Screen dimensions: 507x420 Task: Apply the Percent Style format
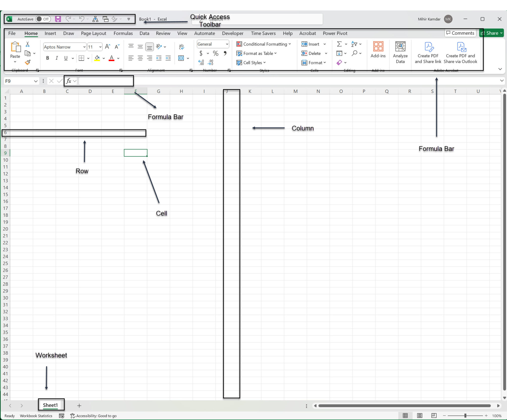[x=215, y=53]
